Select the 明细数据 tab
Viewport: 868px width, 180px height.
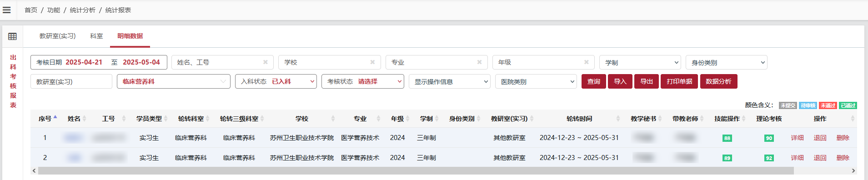click(x=130, y=36)
